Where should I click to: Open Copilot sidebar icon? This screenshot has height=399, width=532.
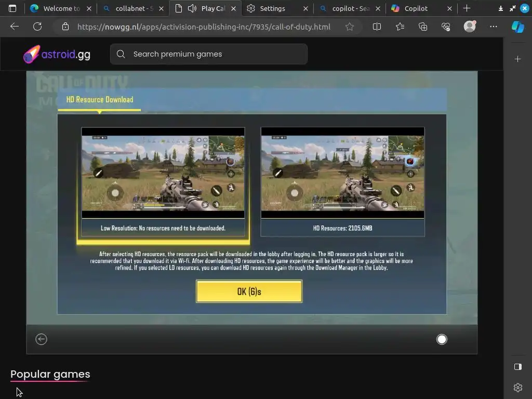(518, 27)
